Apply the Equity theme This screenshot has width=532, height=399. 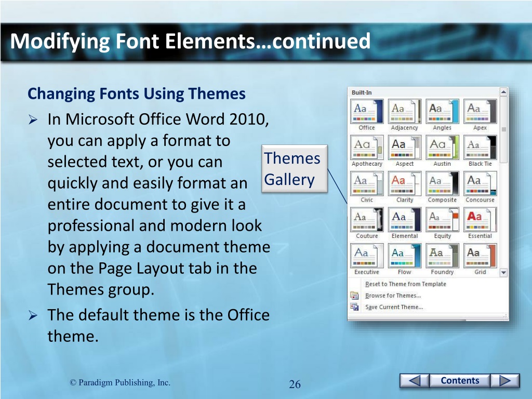coord(442,220)
